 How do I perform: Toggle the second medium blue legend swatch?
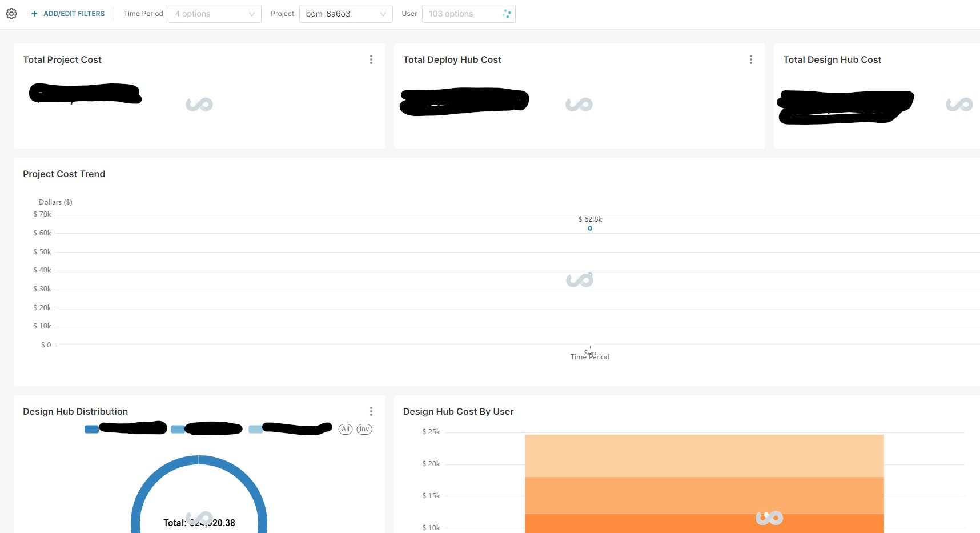click(178, 429)
